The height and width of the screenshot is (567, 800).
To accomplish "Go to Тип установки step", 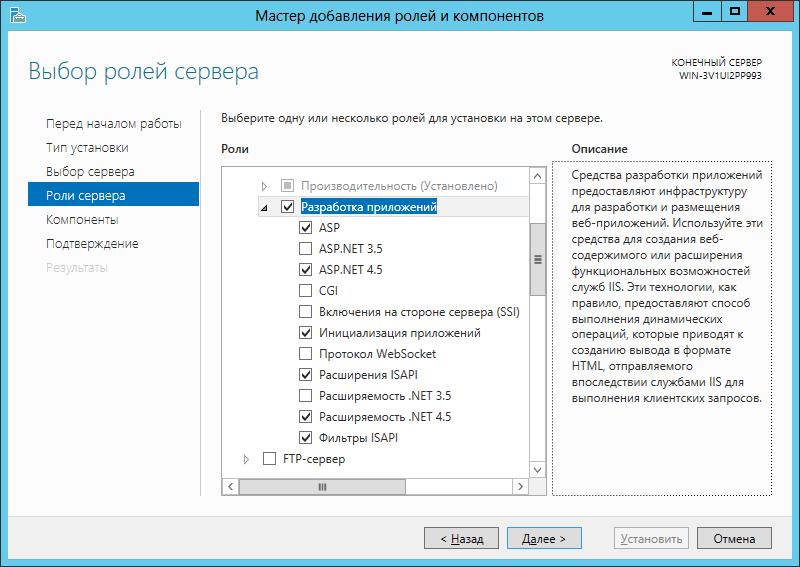I will (x=87, y=147).
